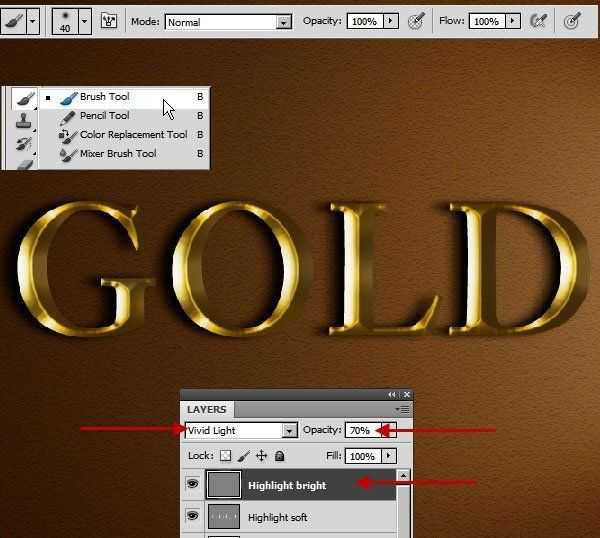Image resolution: width=600 pixels, height=538 pixels.
Task: Expand tool preset picker dropdown arrow
Action: click(33, 21)
